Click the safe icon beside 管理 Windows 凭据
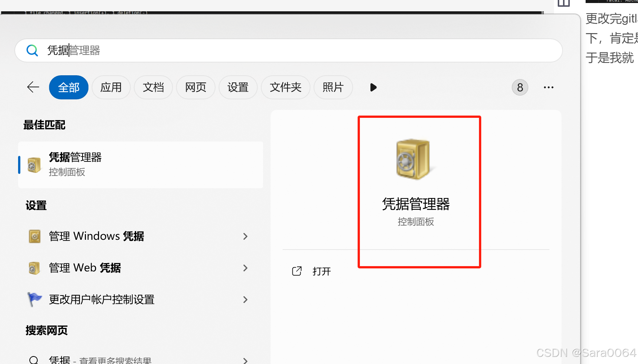Image resolution: width=638 pixels, height=364 pixels. click(35, 236)
